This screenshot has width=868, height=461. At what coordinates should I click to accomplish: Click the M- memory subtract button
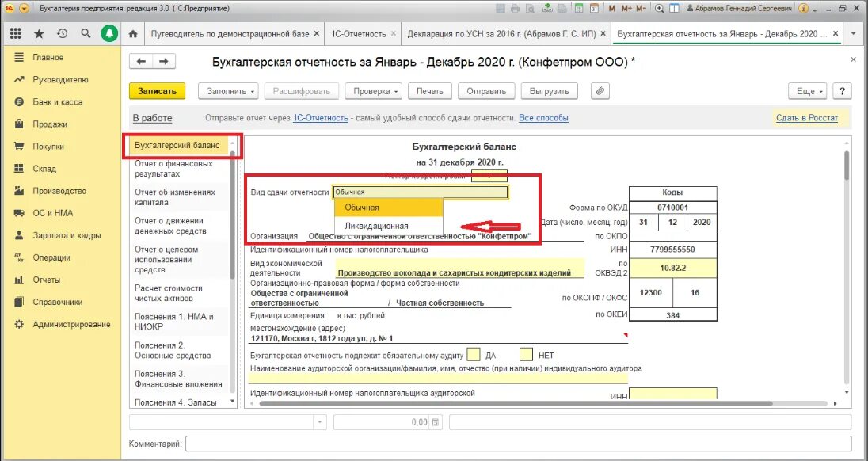(641, 9)
